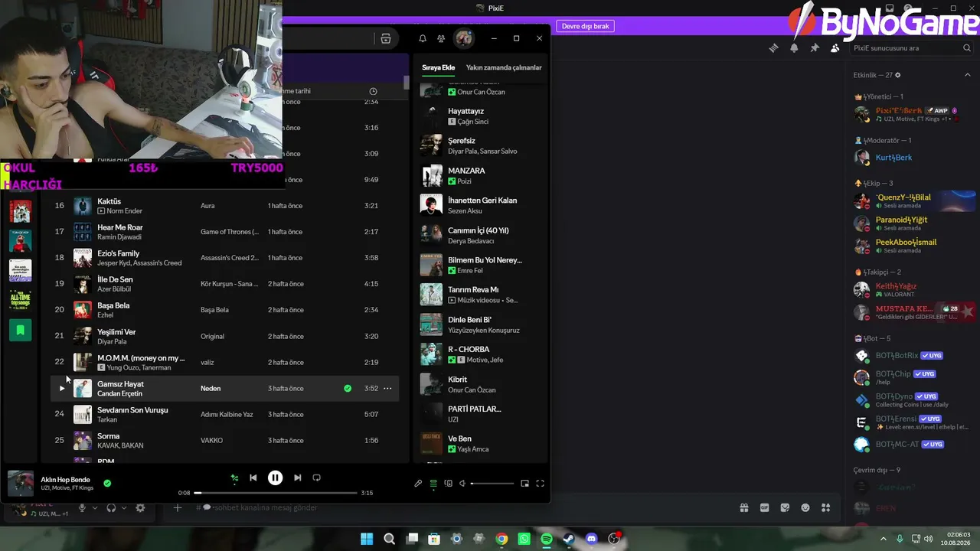Select Ezio's Family track title

(118, 253)
